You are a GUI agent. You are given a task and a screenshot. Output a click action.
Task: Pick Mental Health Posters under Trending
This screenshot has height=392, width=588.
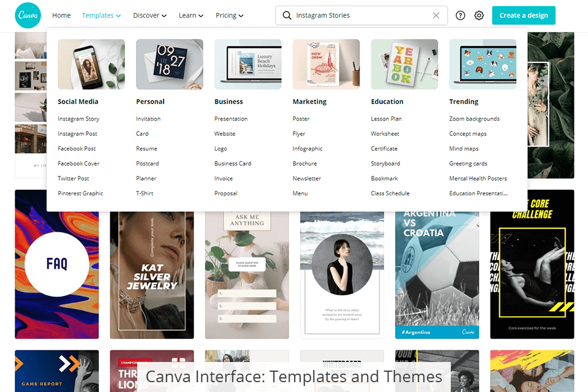click(478, 179)
